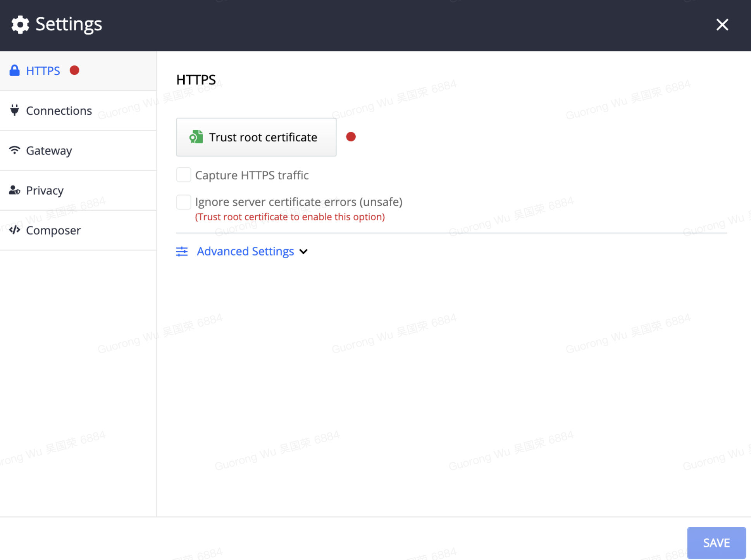
Task: Click the Settings gear icon
Action: pos(20,25)
